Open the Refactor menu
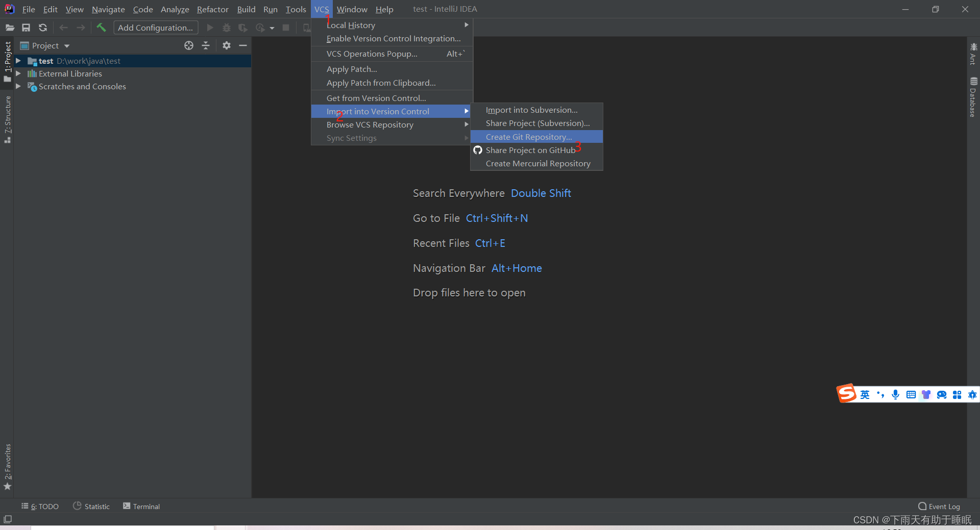The height and width of the screenshot is (530, 980). click(213, 9)
